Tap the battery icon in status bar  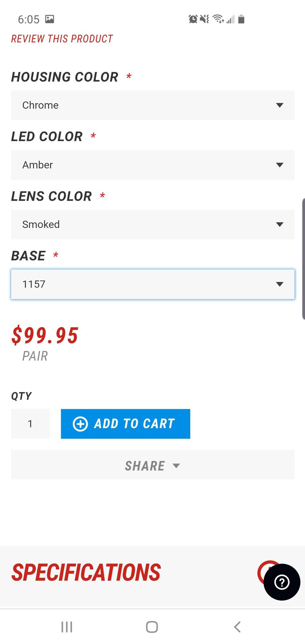pyautogui.click(x=241, y=19)
